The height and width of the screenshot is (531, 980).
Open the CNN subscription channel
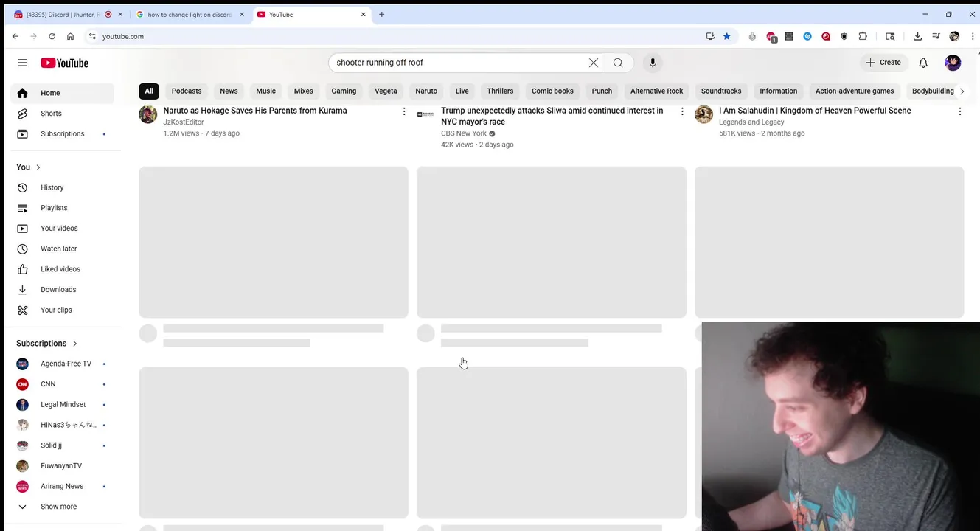click(63, 384)
